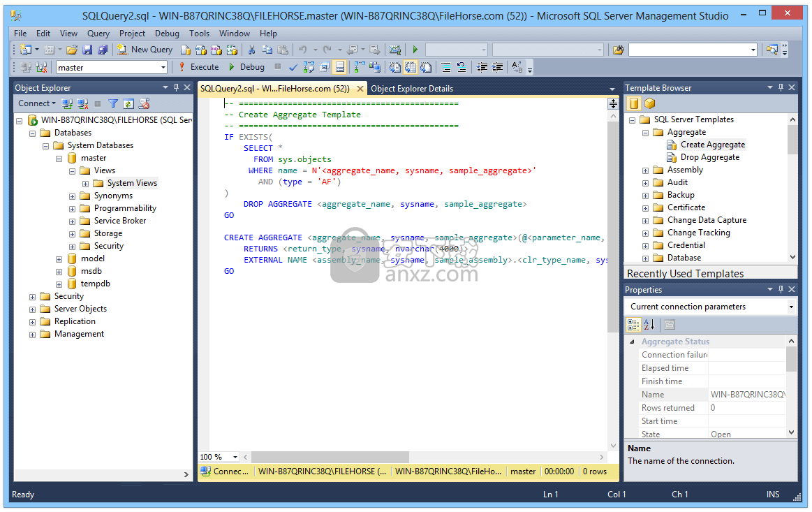Refresh the Object Explorer tree
Image resolution: width=812 pixels, height=512 pixels.
[x=128, y=103]
